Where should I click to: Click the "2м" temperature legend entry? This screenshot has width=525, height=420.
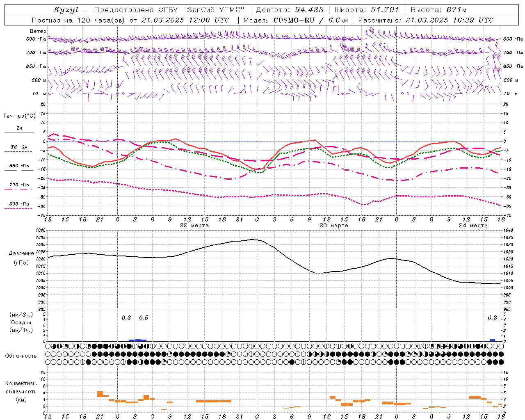click(19, 128)
